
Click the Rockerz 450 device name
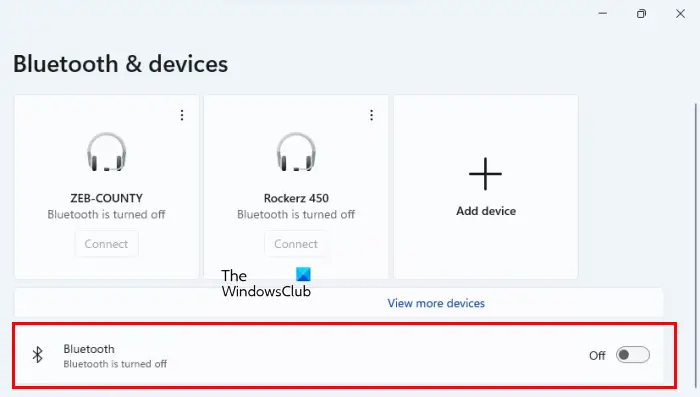296,198
